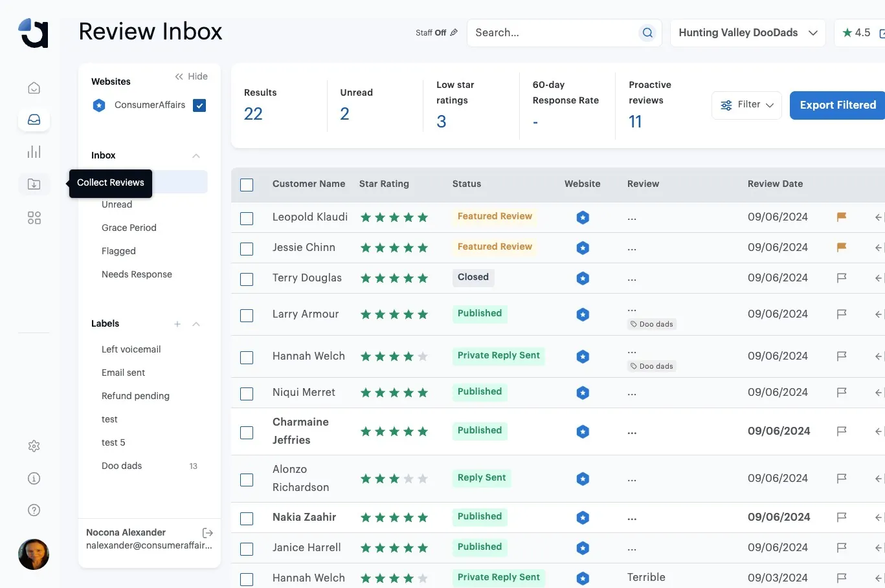Flag Terry Douglas's review
This screenshot has height=588, width=885.
842,278
